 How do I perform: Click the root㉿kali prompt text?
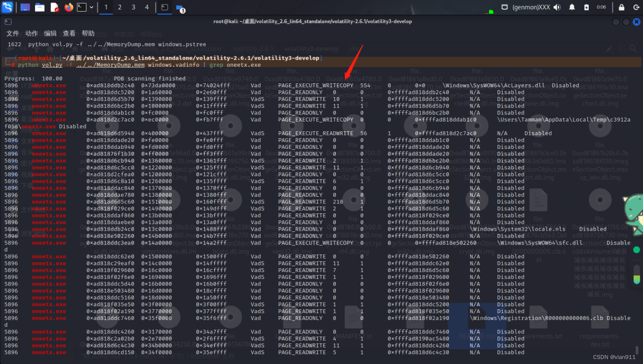(x=35, y=58)
